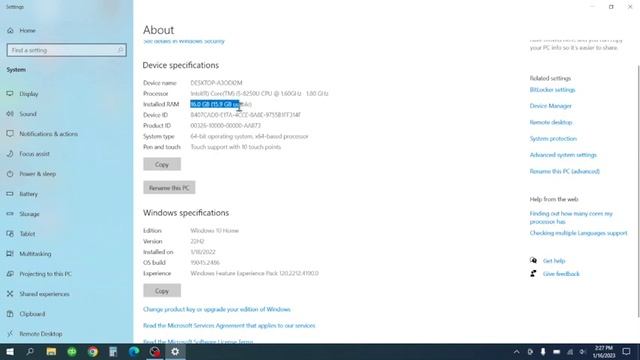Click the highlighted Installed RAM value
Viewport: 640px width, 360px height.
click(x=215, y=104)
